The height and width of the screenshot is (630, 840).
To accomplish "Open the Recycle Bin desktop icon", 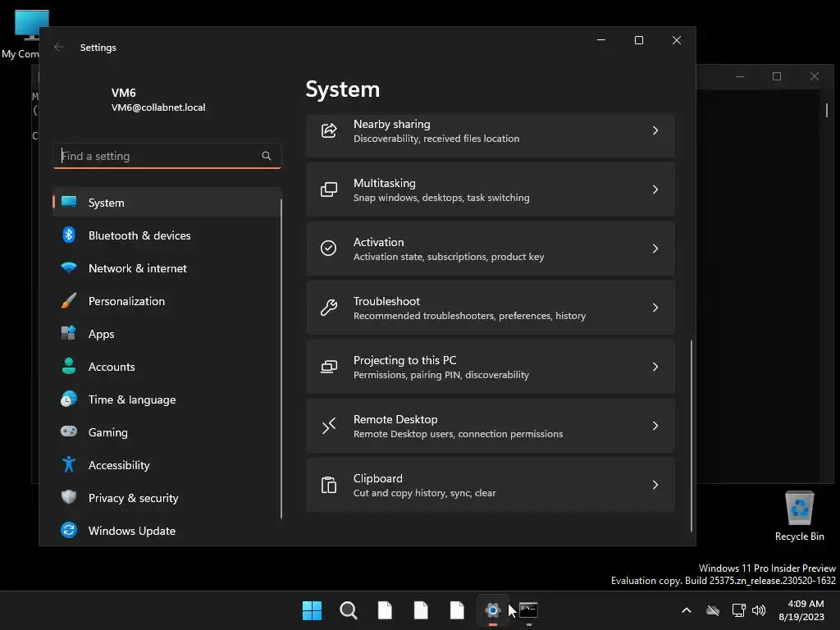I will tap(799, 516).
